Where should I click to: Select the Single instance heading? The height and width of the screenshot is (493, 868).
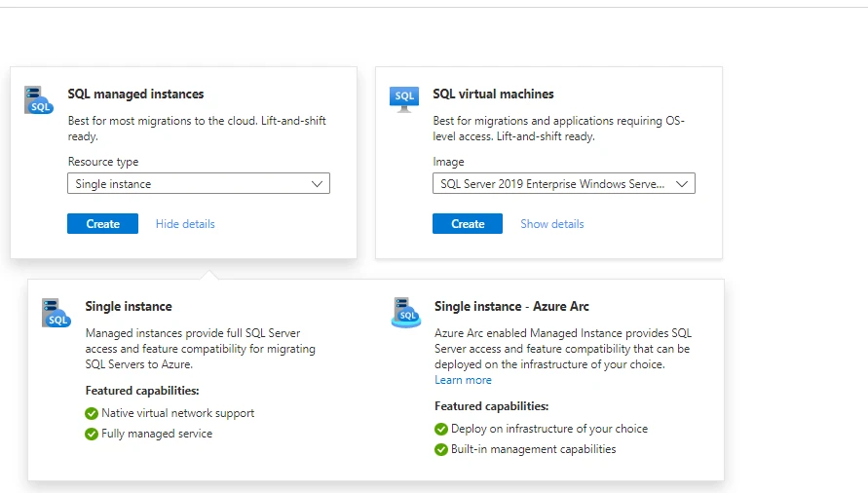pos(129,306)
